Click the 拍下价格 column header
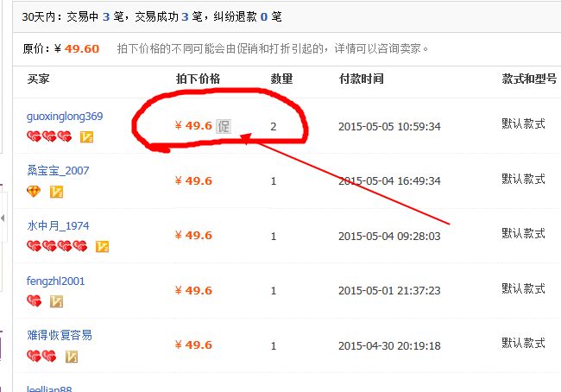The width and height of the screenshot is (561, 392). click(x=198, y=79)
